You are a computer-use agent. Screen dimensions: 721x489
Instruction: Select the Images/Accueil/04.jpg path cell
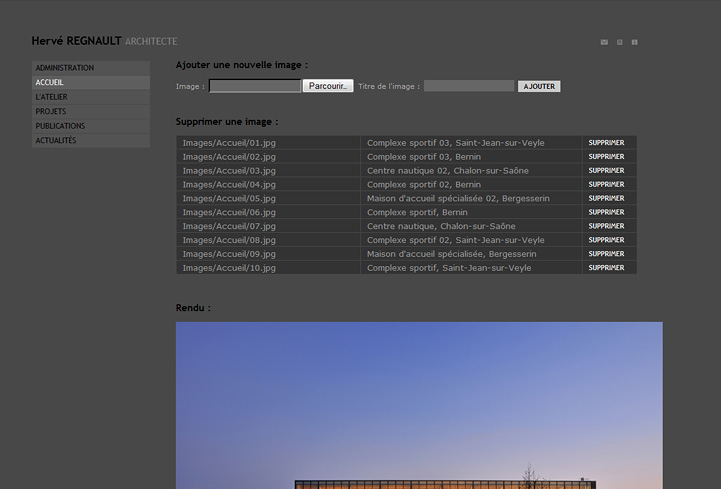point(268,184)
